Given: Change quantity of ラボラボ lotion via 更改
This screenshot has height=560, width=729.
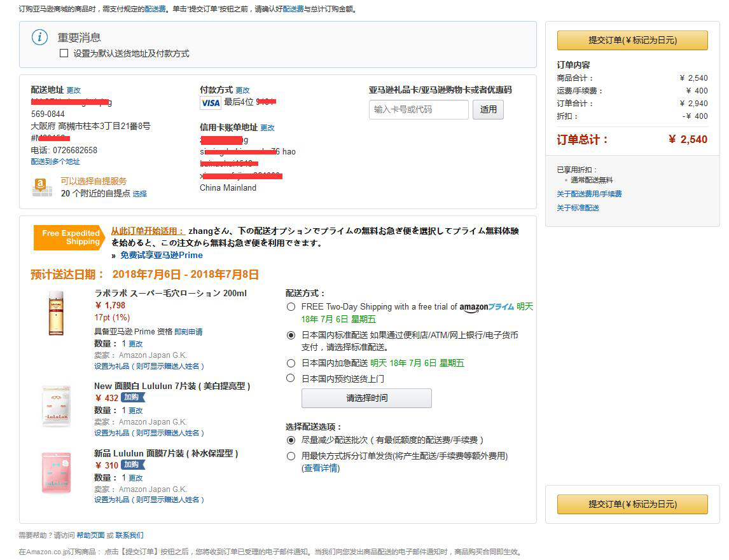Looking at the screenshot, I should point(135,344).
